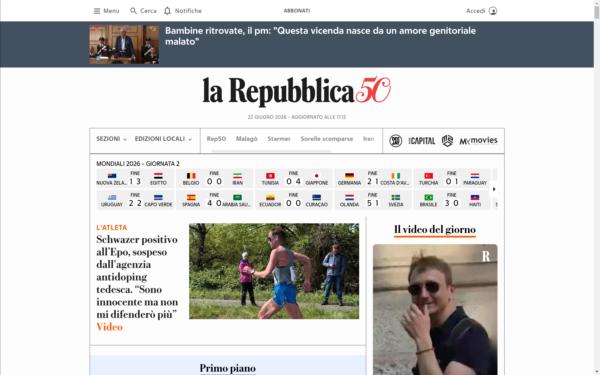Open the Capital partner logo

coord(422,141)
